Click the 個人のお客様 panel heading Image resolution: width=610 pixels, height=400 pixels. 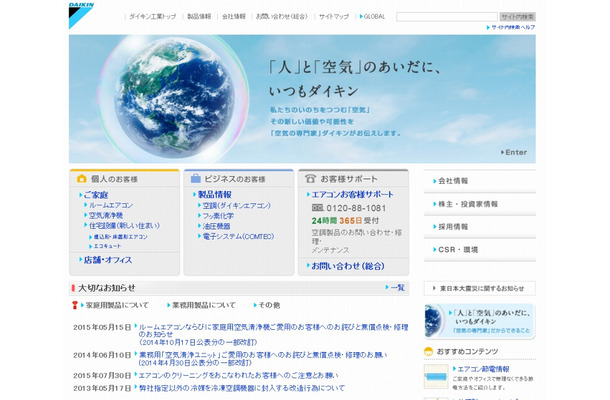tap(114, 179)
